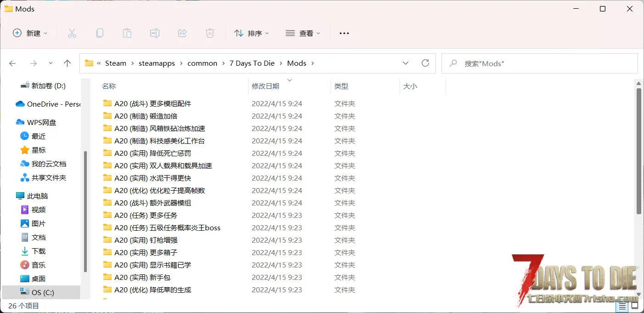This screenshot has height=313, width=644.
Task: Open 图片 folder in sidebar
Action: pos(33,223)
